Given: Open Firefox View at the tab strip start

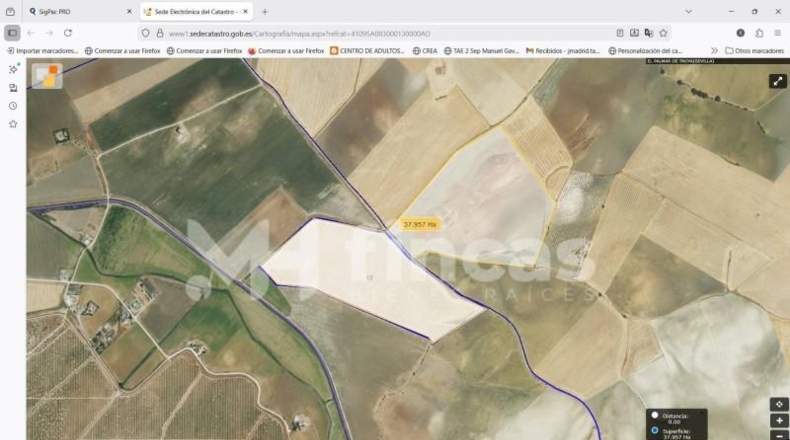Looking at the screenshot, I should 10,12.
